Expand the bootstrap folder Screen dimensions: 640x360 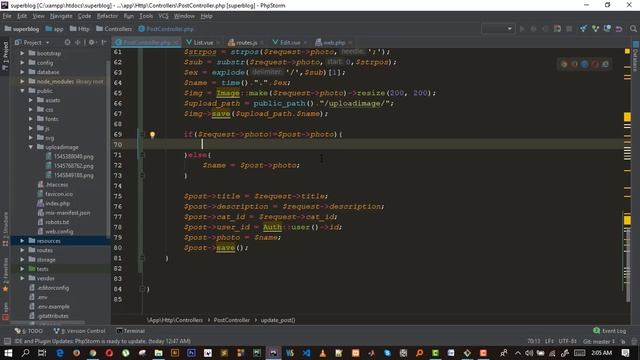coord(22,53)
